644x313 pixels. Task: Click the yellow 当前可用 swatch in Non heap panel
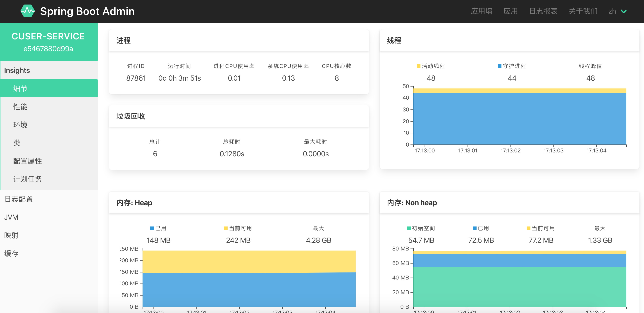point(529,228)
